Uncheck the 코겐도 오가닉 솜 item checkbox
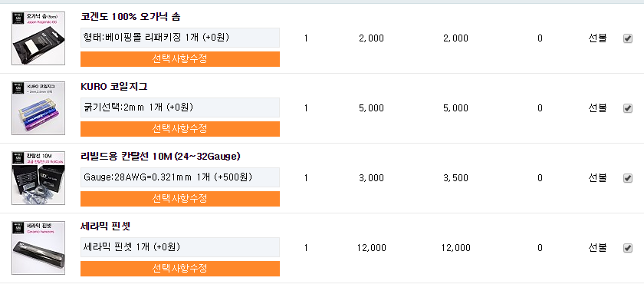The height and width of the screenshot is (291, 644). (628, 38)
